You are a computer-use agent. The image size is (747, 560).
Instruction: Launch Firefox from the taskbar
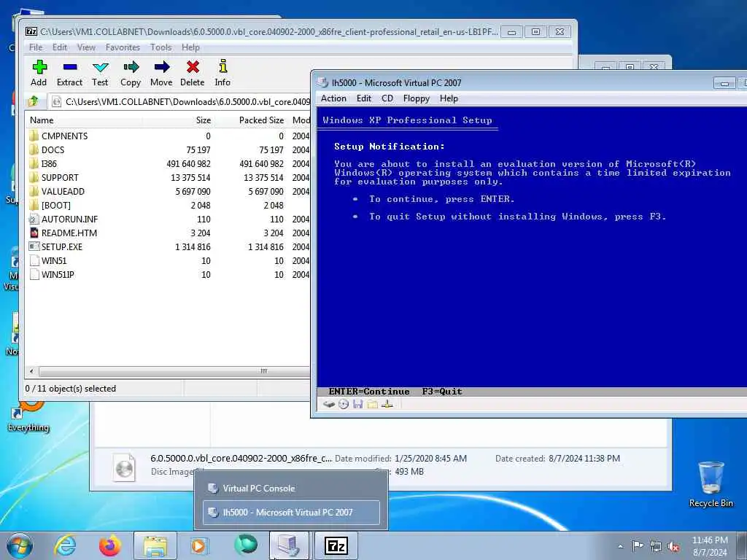tap(110, 545)
